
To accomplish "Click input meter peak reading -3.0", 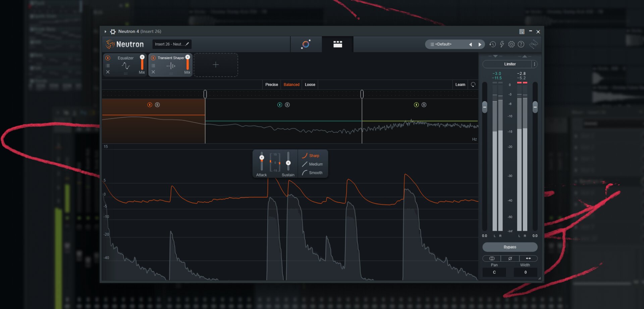I will tap(497, 74).
